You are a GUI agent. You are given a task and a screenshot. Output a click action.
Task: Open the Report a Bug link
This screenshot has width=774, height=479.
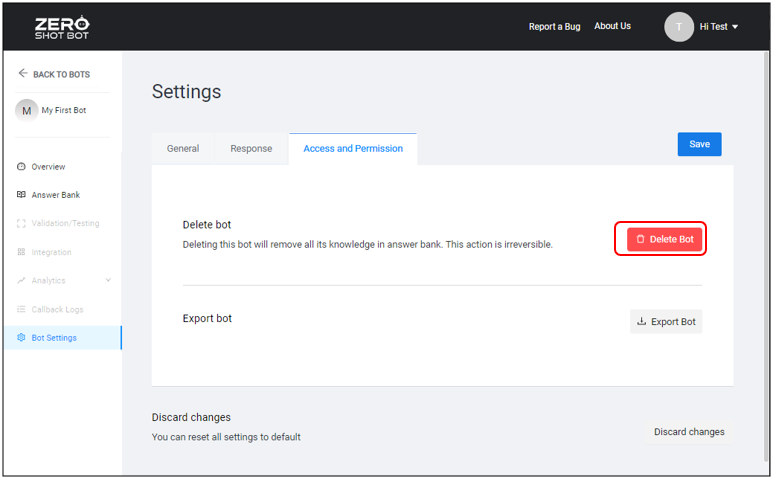click(x=554, y=27)
